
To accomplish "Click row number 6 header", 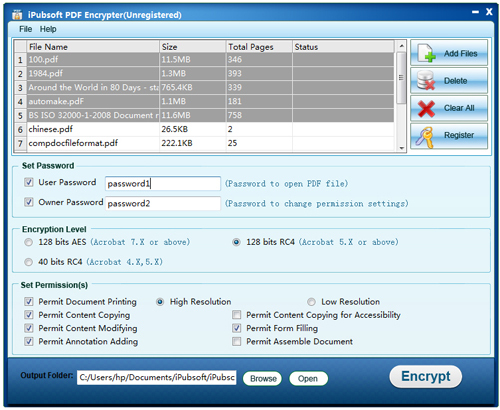I will [20, 129].
